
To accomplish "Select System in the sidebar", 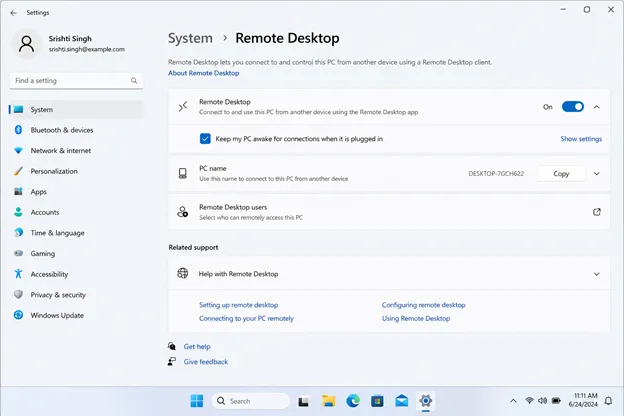I will point(76,109).
